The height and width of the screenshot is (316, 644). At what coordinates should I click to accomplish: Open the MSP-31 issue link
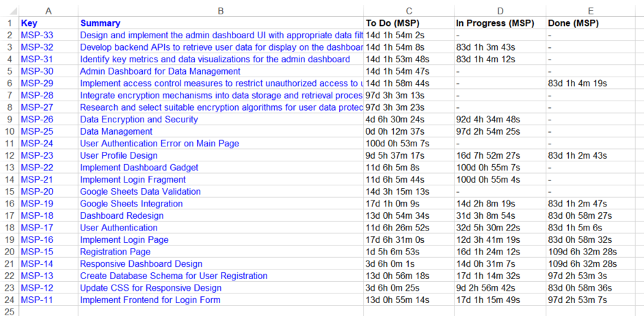click(37, 60)
